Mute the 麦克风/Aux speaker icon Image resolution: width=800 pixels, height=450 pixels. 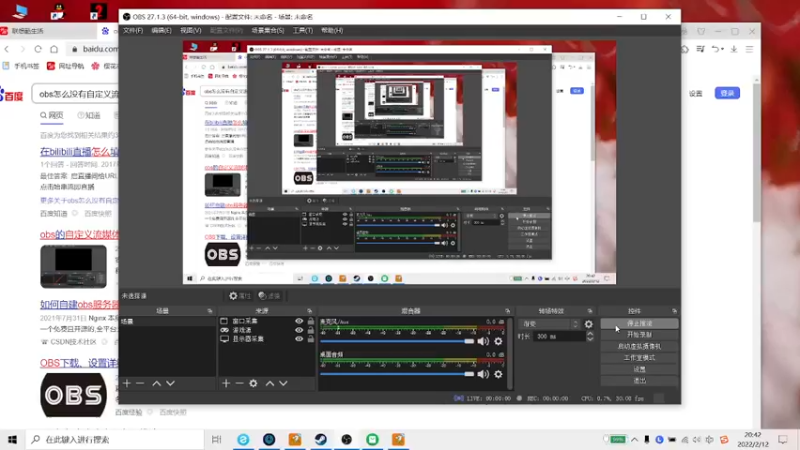(x=483, y=341)
